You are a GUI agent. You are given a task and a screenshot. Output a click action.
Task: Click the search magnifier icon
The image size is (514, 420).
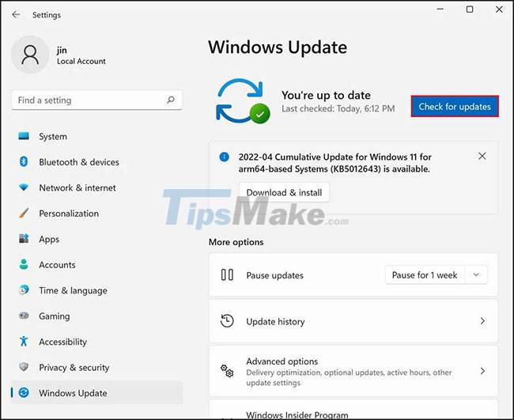pos(171,100)
